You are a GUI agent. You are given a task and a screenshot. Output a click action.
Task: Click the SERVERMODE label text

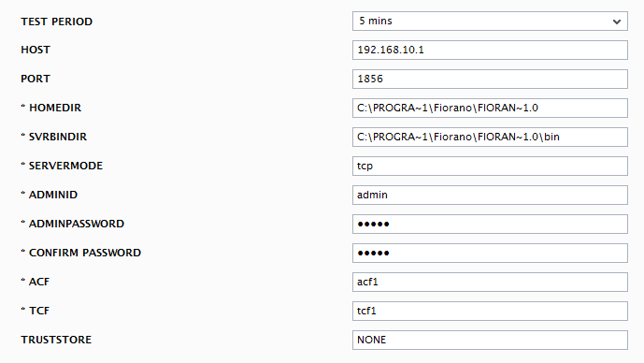65,166
